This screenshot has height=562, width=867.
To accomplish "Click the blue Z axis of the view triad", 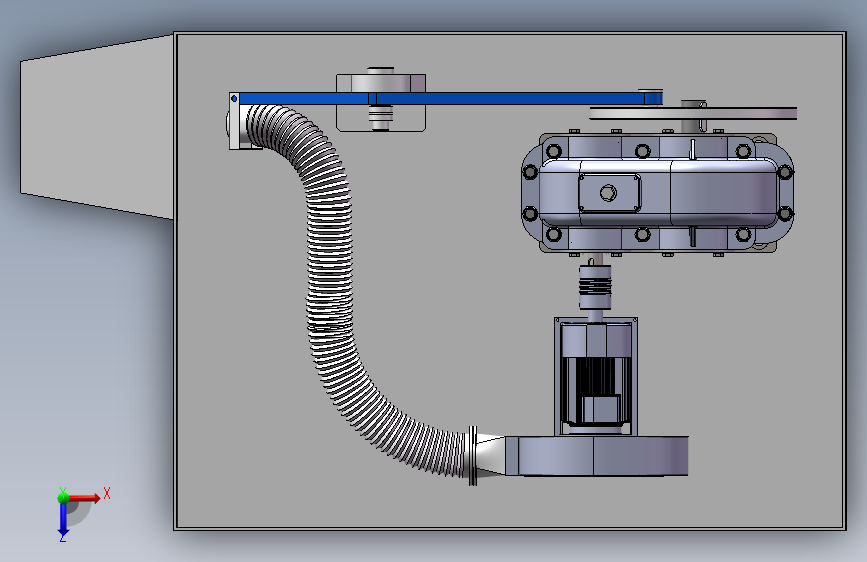I will tap(63, 520).
